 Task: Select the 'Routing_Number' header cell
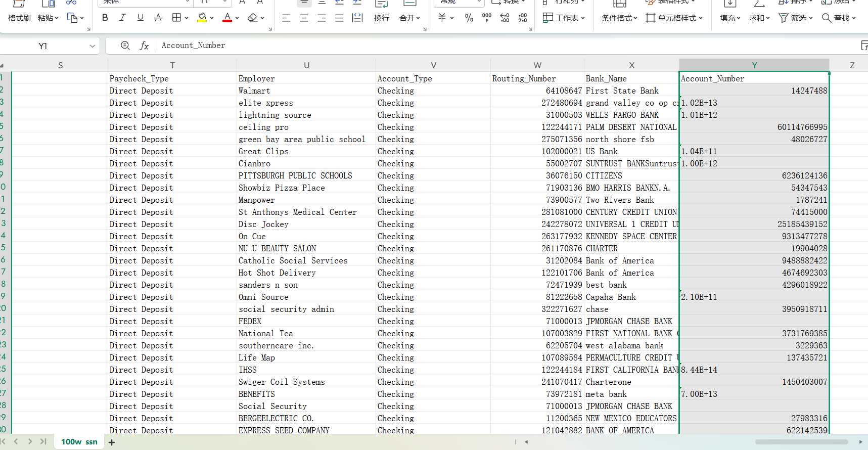(537, 79)
